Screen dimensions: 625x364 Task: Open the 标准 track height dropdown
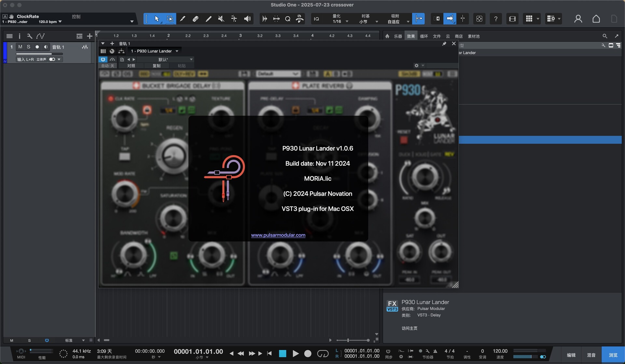coord(75,340)
